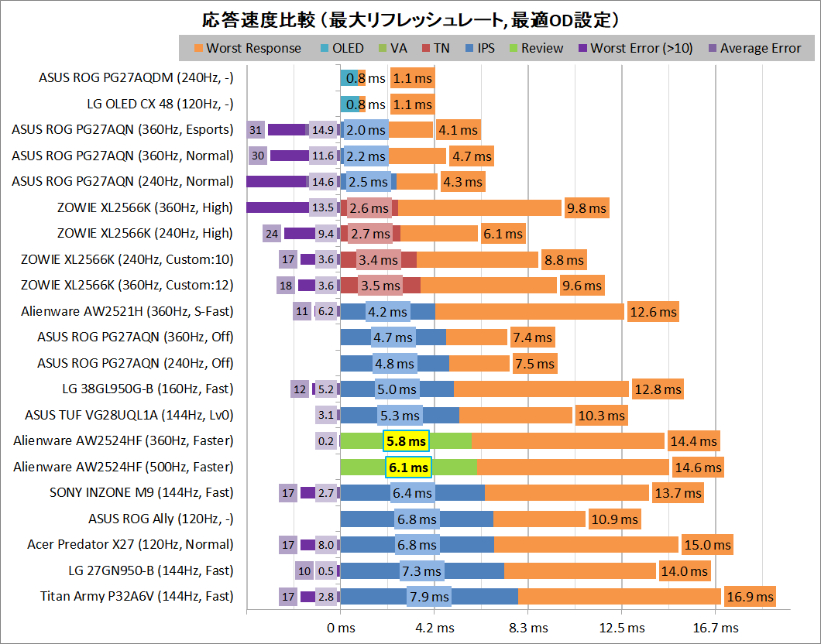Screen dimensions: 821x644
Task: Click the 14.9 average error label
Action: point(321,130)
